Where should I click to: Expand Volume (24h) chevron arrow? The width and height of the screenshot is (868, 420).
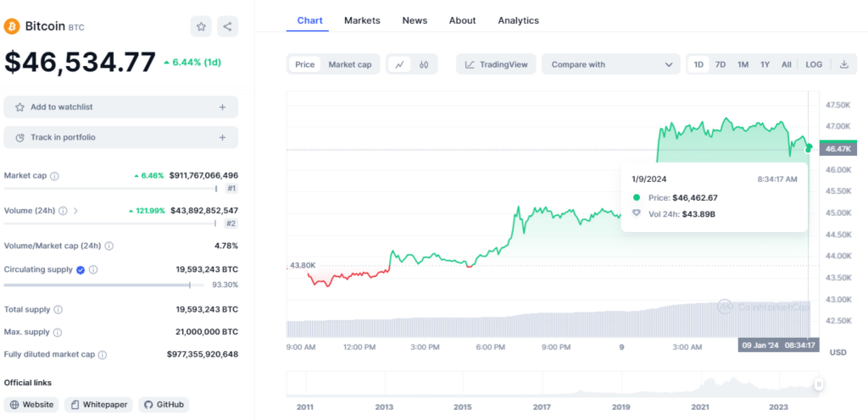click(x=75, y=211)
